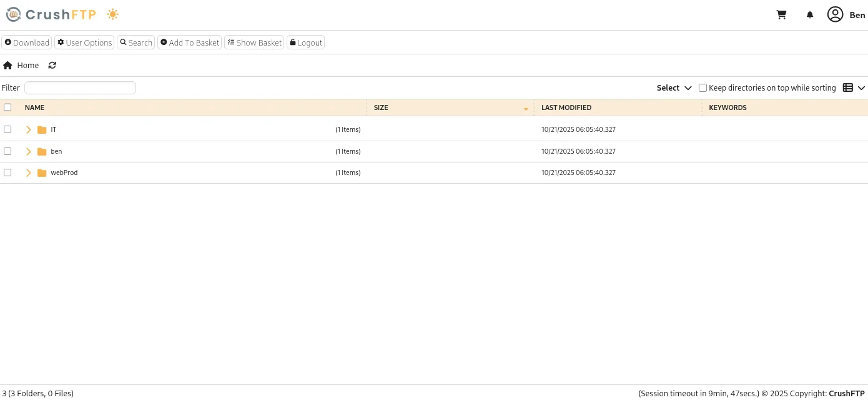Focus the Filter input field
868x400 pixels.
coord(80,88)
